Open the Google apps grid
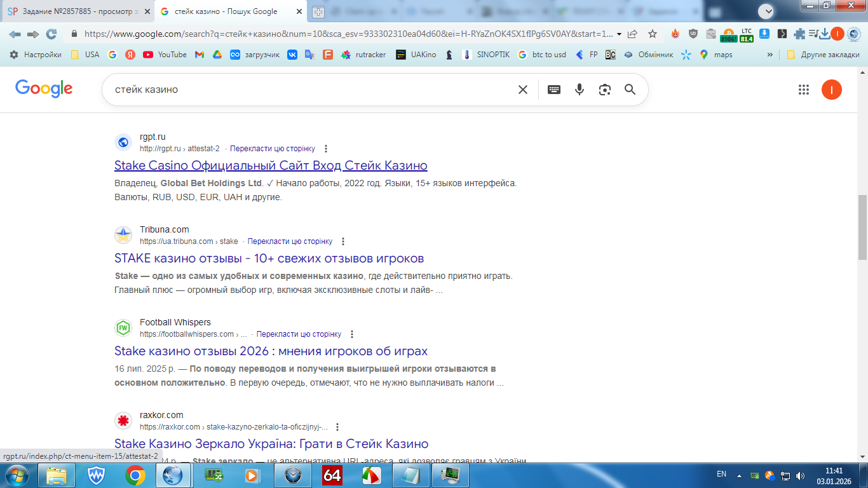Screen dimensions: 868x488 (x=804, y=90)
